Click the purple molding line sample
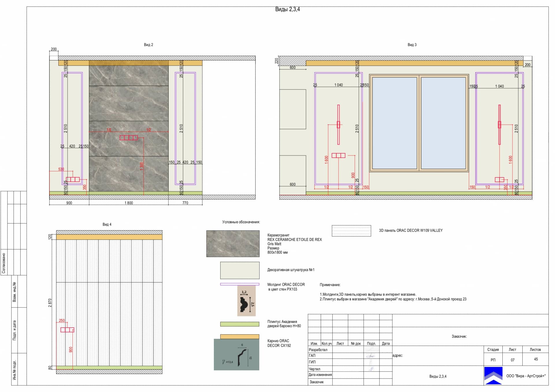Viewport: 555px width, 392px height. click(x=240, y=284)
